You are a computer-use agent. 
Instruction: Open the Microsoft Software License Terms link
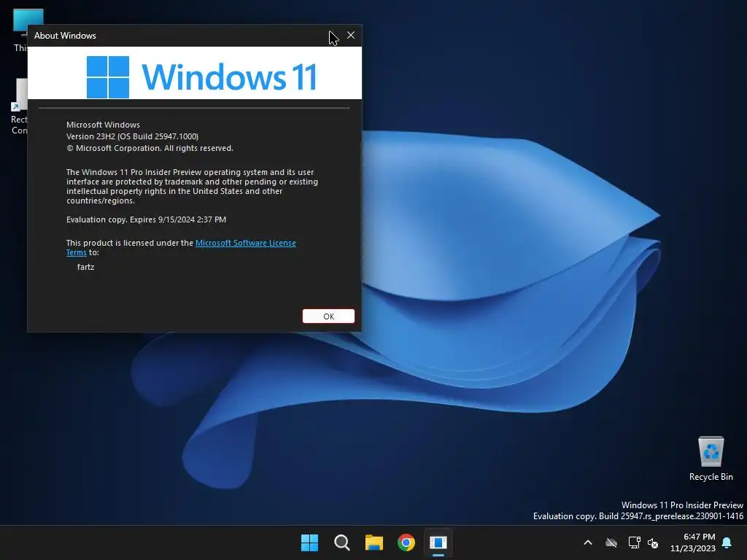tap(245, 243)
